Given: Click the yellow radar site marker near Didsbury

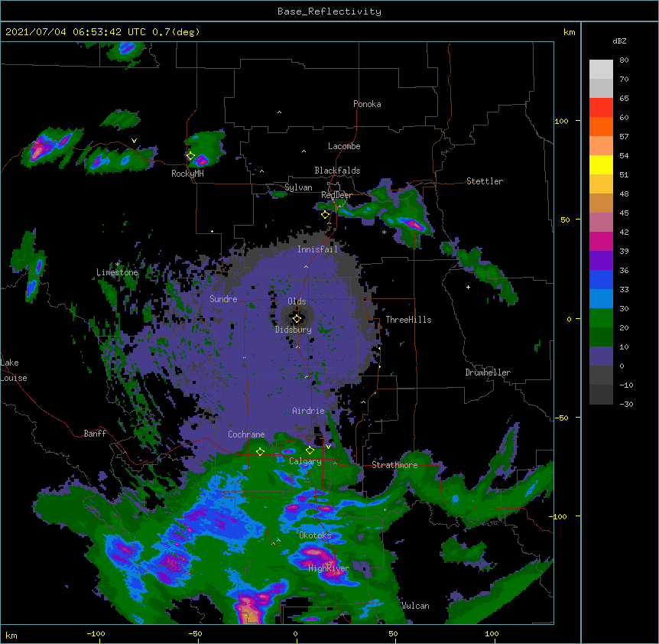Looking at the screenshot, I should [297, 319].
